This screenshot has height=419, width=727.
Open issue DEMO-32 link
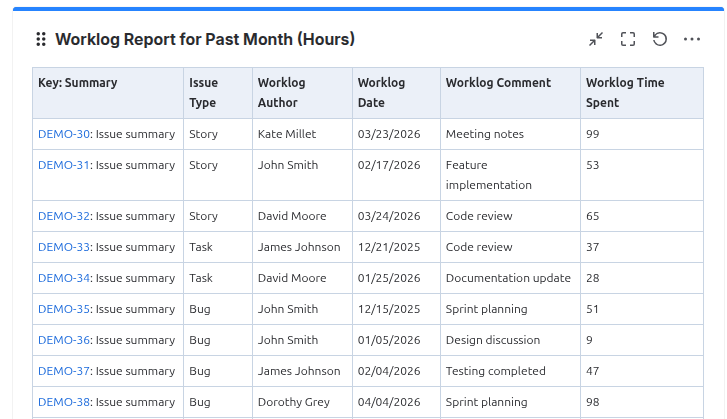[64, 216]
